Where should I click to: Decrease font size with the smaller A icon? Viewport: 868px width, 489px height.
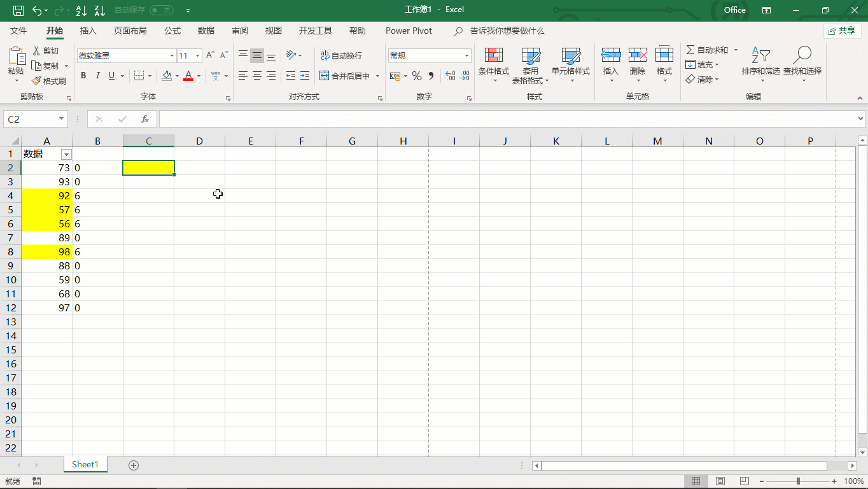tap(224, 55)
